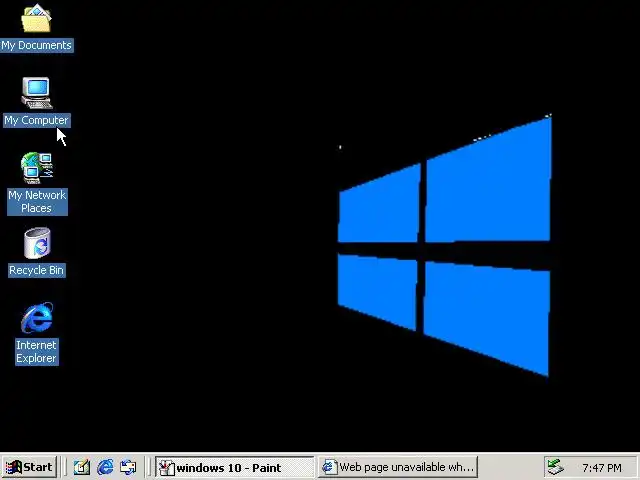The height and width of the screenshot is (480, 640).
Task: Select the Recycle Bin icon
Action: (x=37, y=243)
